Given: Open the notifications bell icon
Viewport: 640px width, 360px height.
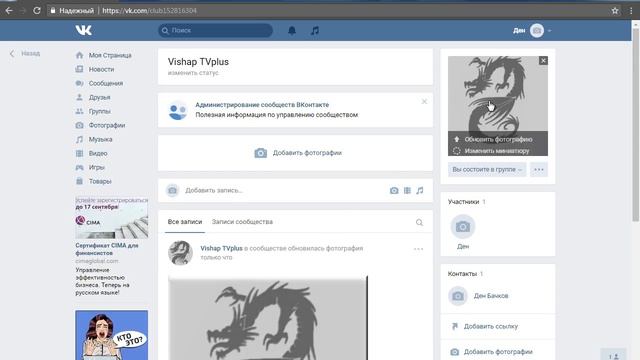Looking at the screenshot, I should [x=292, y=31].
